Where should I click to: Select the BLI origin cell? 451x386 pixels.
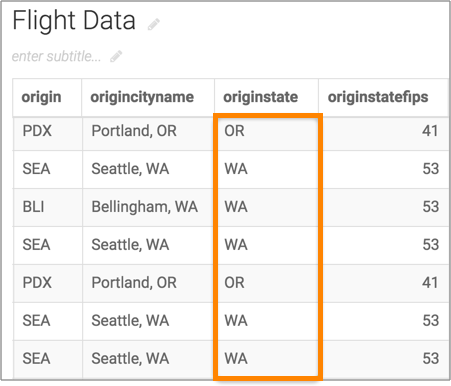[33, 207]
